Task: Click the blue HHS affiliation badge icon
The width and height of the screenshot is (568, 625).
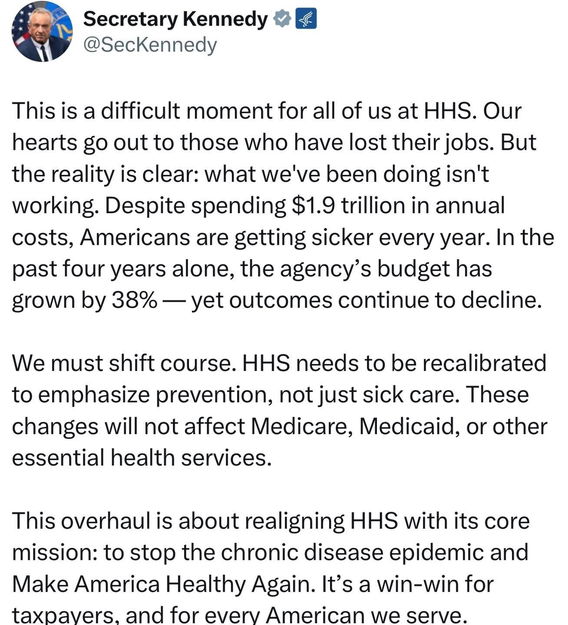Action: (306, 19)
